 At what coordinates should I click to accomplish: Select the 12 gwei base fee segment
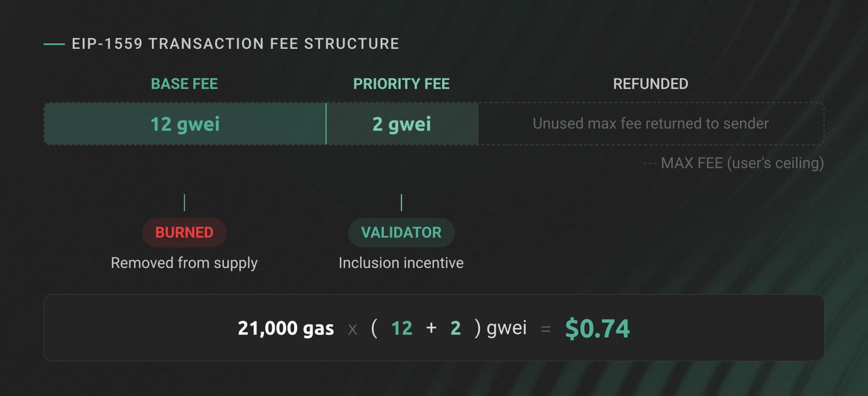coord(184,124)
